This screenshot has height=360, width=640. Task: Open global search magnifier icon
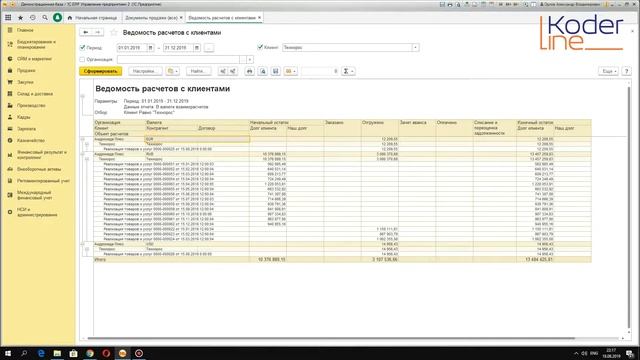pyautogui.click(x=45, y=18)
